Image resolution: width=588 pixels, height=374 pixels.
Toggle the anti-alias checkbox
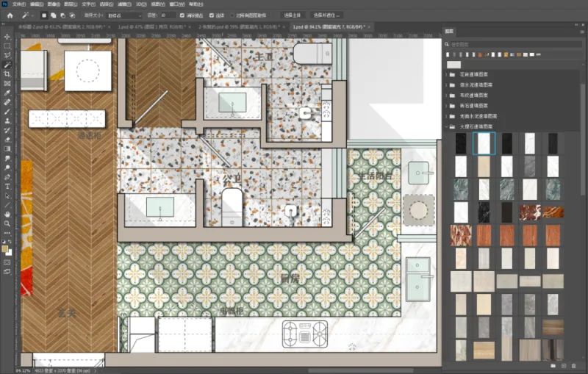[x=182, y=15]
